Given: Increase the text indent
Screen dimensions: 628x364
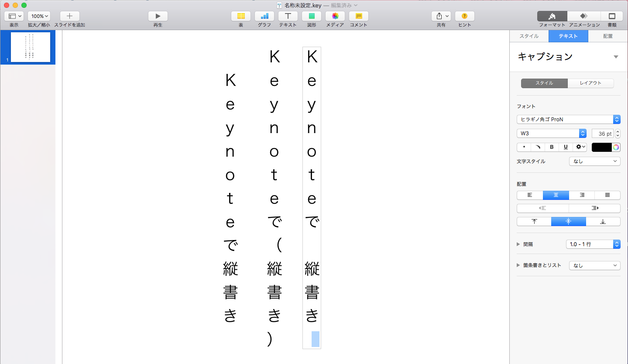Looking at the screenshot, I should [x=594, y=208].
